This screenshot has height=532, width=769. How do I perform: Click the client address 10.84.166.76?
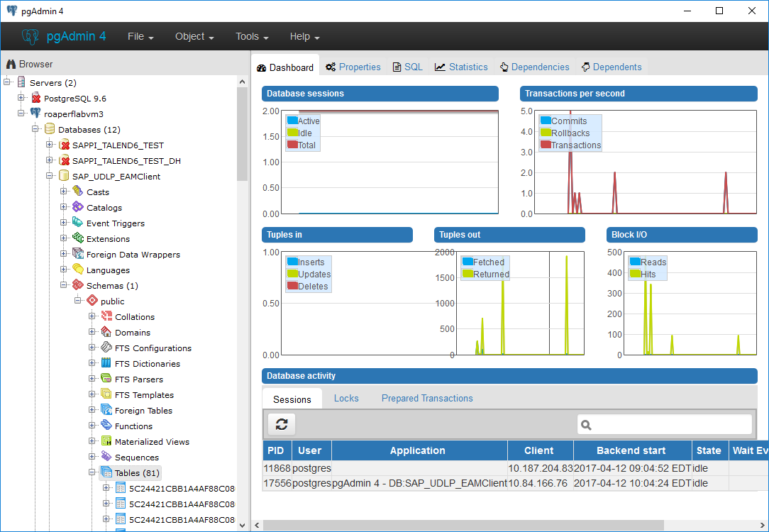[538, 483]
